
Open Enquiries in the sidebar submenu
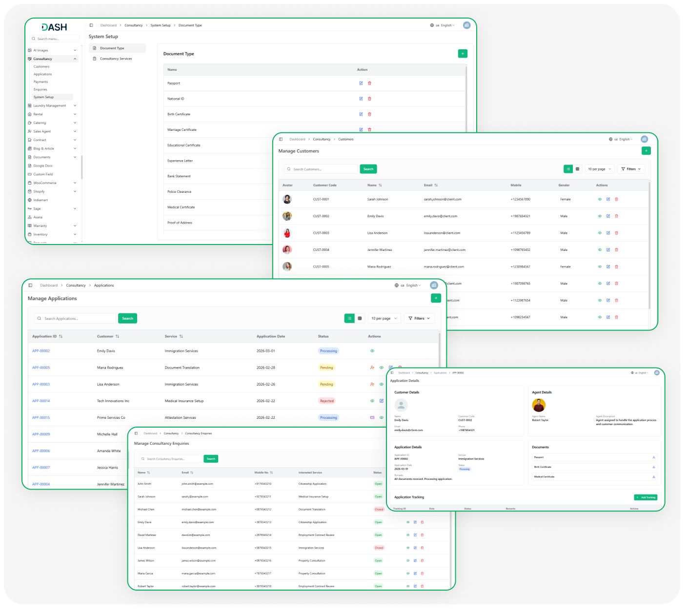coord(40,89)
